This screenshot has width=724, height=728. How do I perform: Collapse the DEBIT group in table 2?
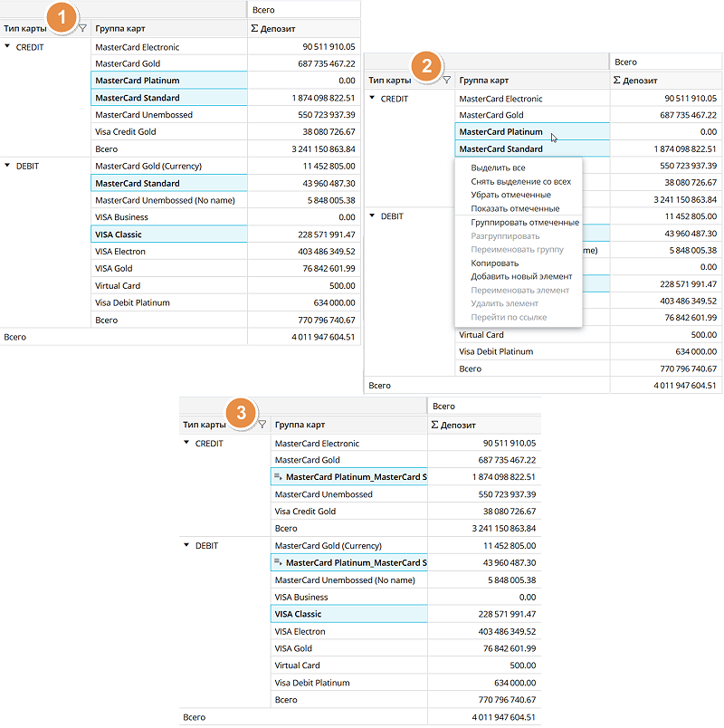tap(372, 216)
